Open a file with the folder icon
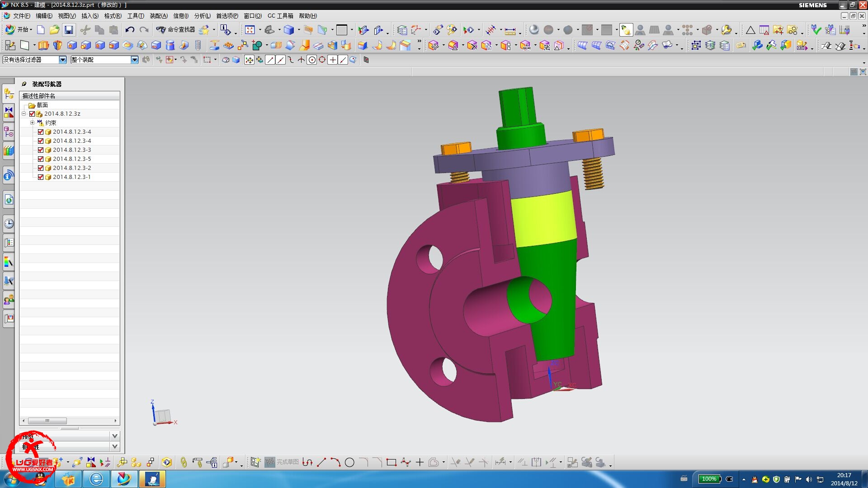Viewport: 868px width, 488px height. pos(55,30)
